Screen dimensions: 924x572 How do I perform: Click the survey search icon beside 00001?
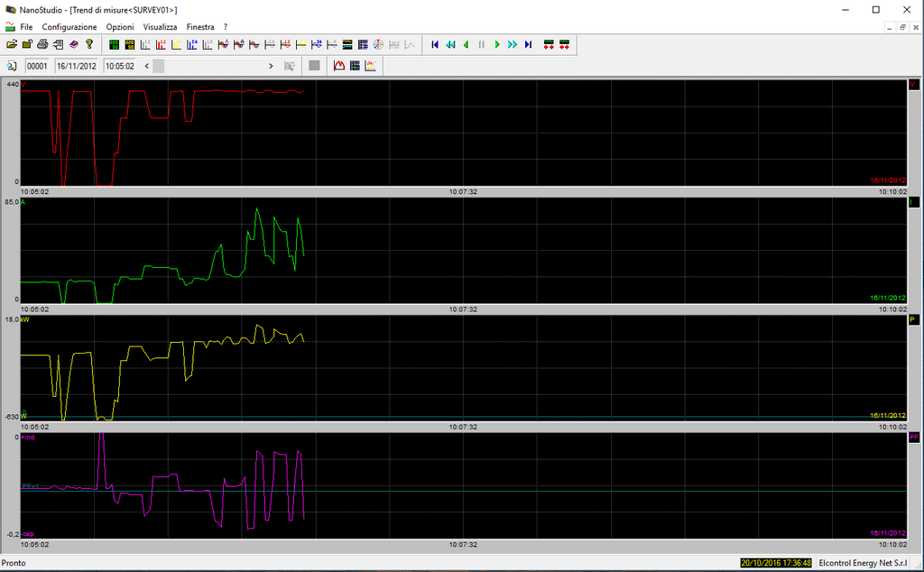tap(13, 66)
